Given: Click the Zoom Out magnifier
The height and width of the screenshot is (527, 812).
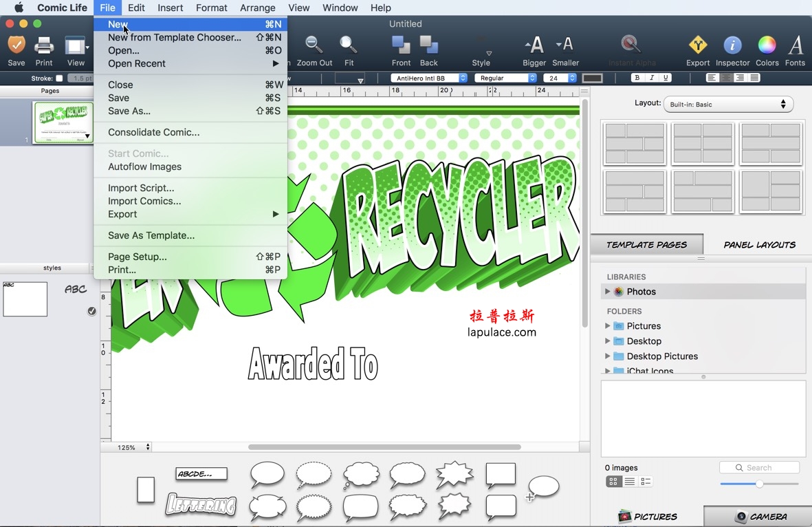Looking at the screenshot, I should click(x=314, y=45).
